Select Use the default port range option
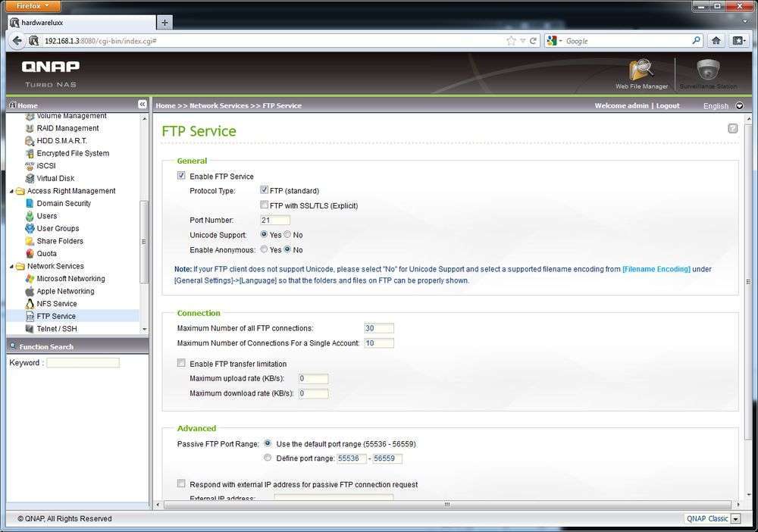Screen dimensions: 758x532 click(268, 443)
